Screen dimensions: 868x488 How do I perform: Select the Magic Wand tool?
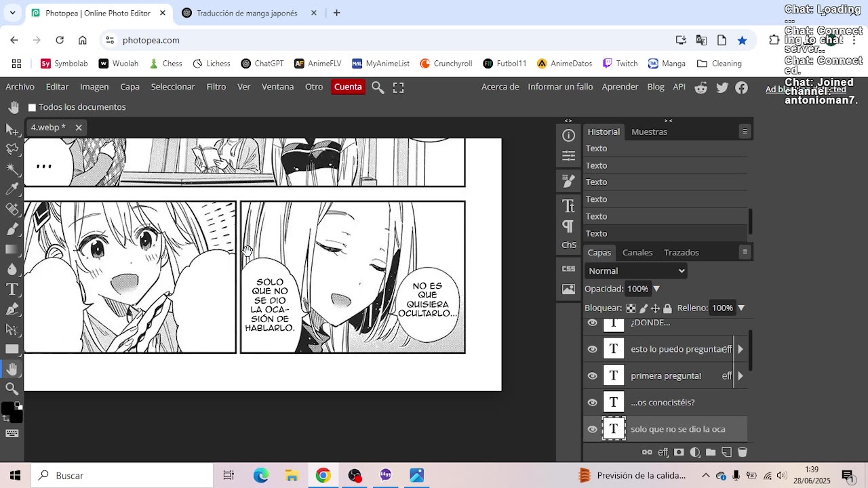[12, 169]
